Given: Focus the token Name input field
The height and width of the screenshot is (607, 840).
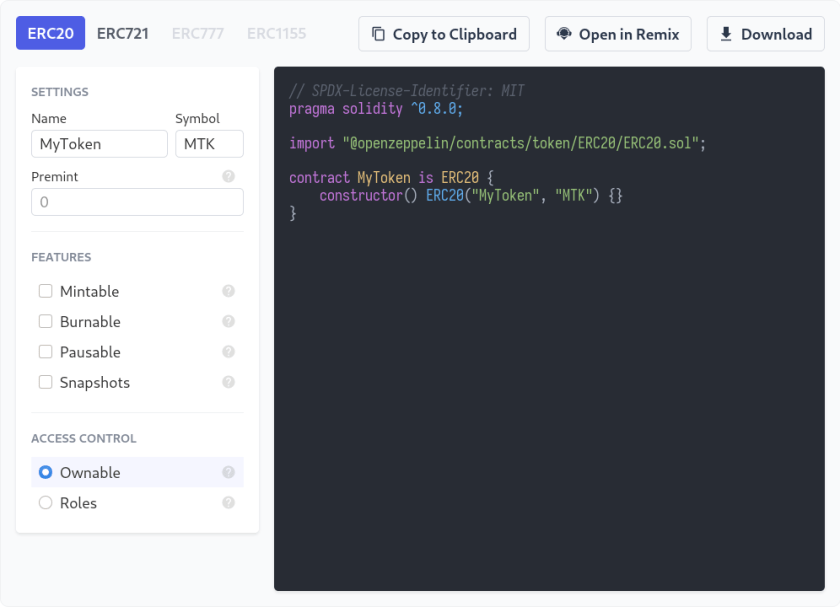Looking at the screenshot, I should 99,144.
